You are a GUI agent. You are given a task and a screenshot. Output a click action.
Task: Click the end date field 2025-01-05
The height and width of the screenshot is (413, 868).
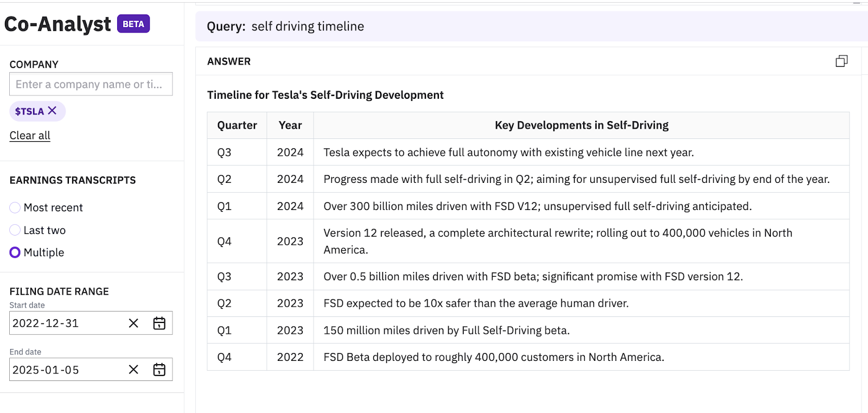(x=65, y=370)
